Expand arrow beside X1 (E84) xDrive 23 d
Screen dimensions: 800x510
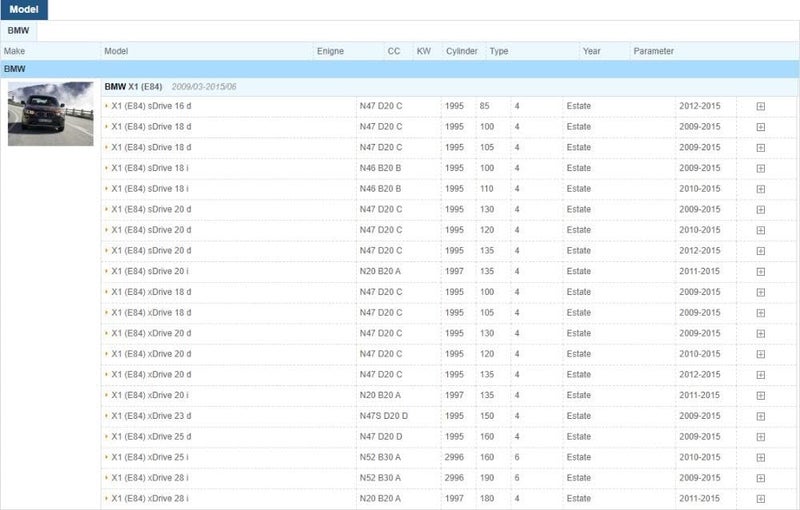106,415
